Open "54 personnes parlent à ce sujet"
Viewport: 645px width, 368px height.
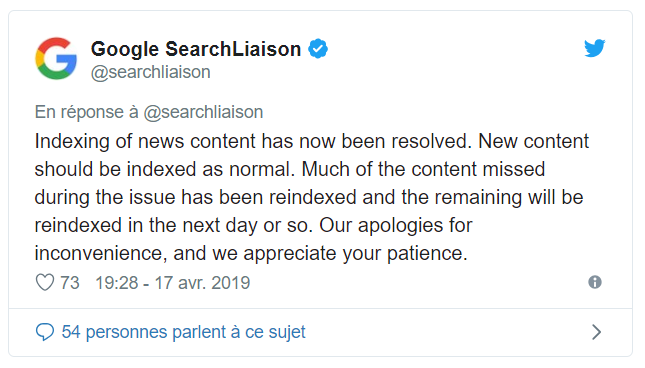[183, 332]
